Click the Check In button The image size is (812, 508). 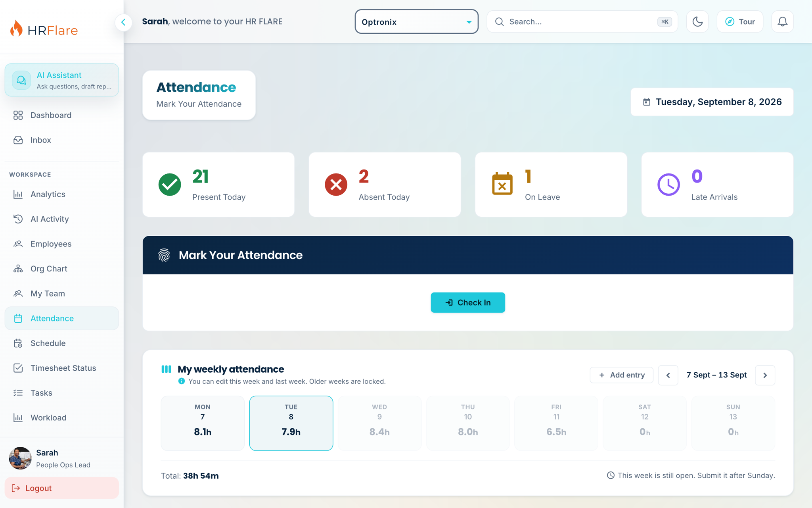468,302
